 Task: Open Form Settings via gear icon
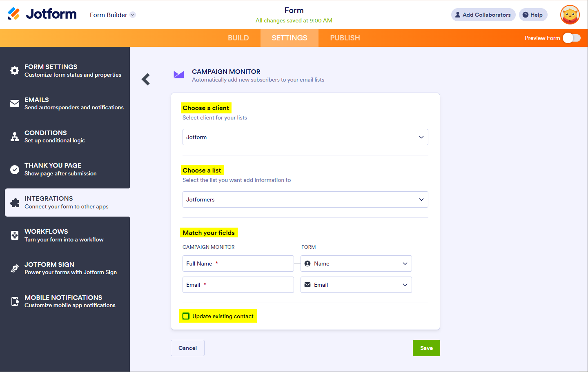pos(15,71)
